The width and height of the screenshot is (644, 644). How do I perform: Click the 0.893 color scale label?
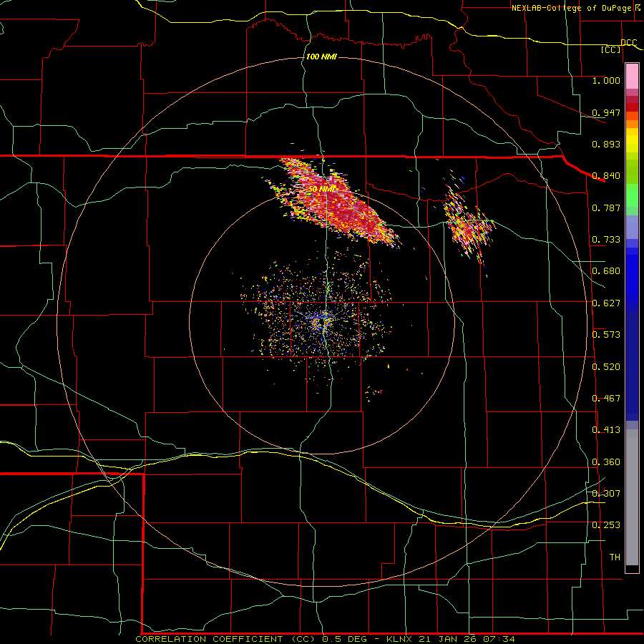click(x=606, y=144)
